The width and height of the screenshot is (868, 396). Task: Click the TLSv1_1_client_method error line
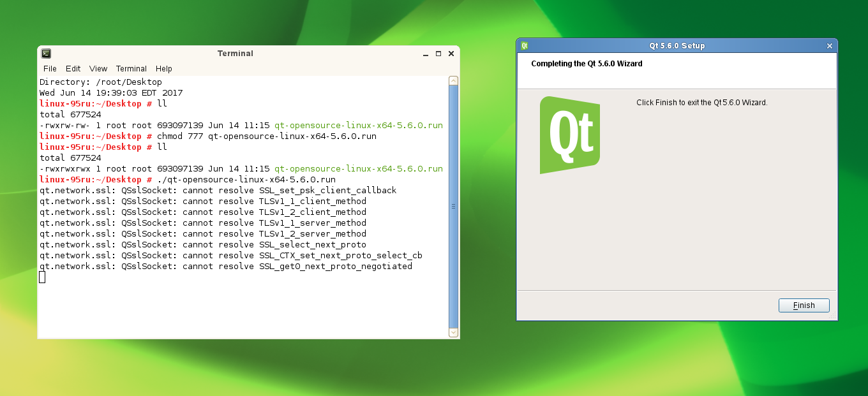point(203,202)
